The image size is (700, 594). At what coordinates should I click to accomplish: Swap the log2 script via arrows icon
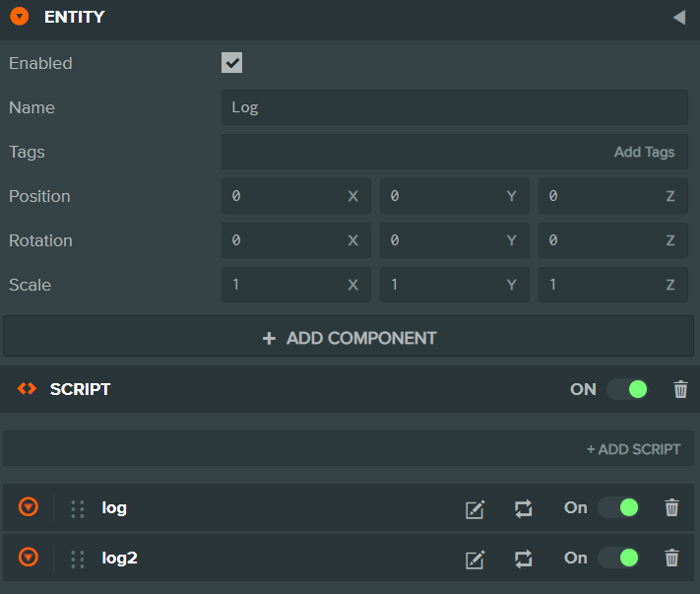click(x=524, y=559)
